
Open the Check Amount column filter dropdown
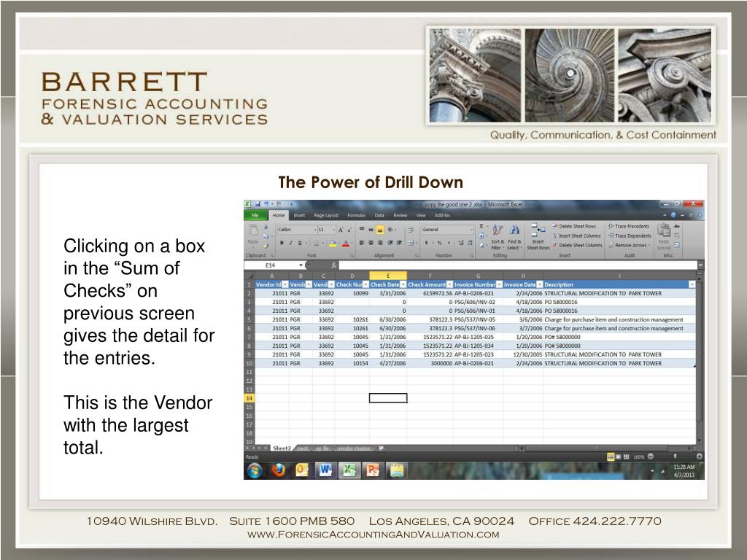pyautogui.click(x=449, y=284)
